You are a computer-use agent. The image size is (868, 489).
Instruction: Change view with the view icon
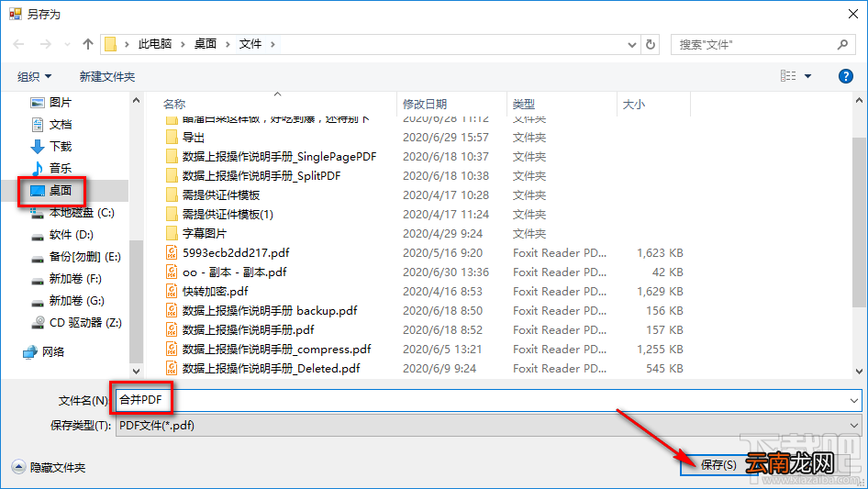(x=788, y=76)
